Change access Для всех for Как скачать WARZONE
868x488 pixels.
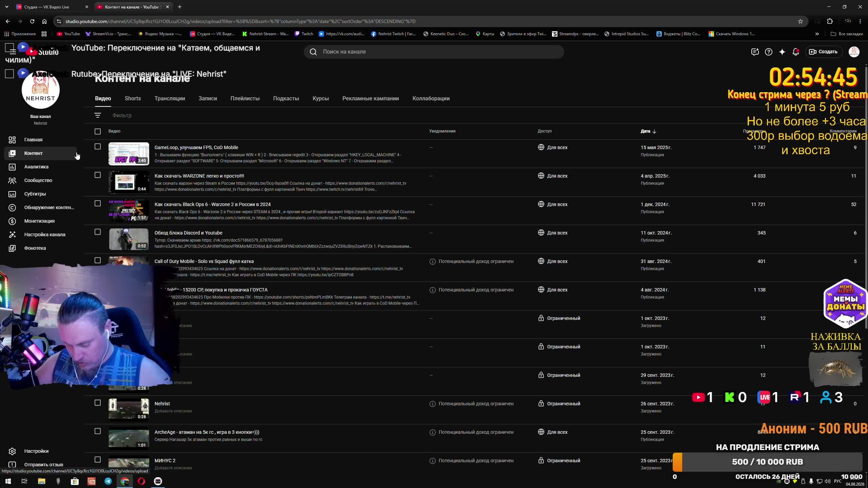pos(553,176)
